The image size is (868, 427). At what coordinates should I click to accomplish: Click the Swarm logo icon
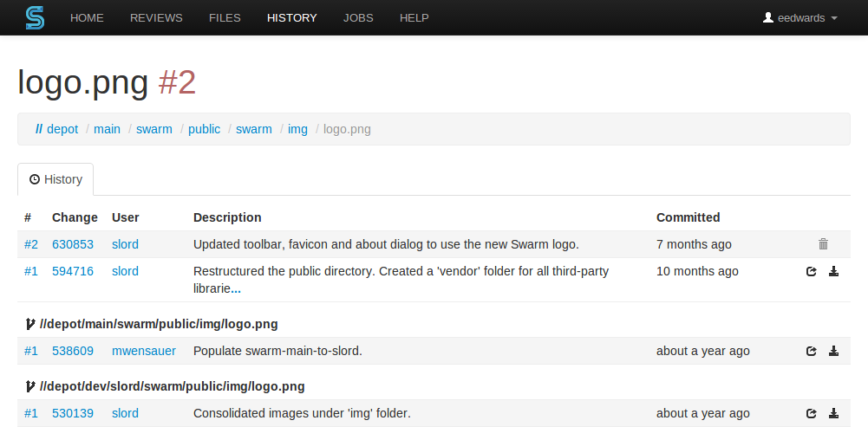35,17
